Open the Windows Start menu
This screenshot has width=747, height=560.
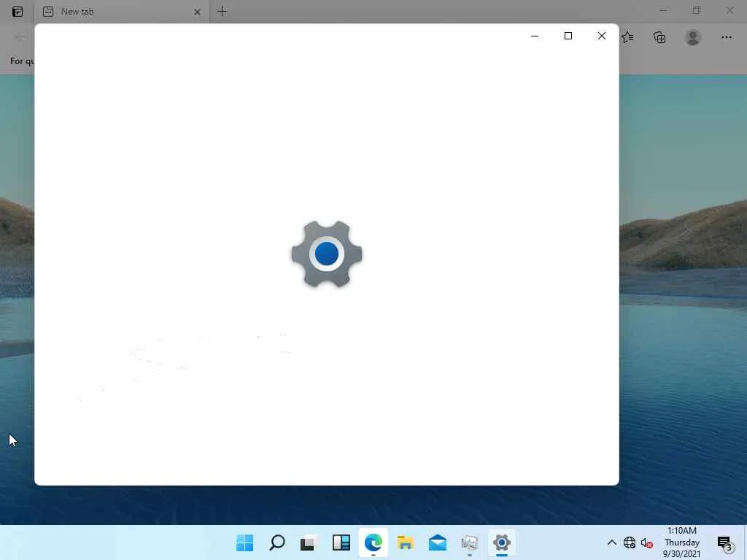click(x=245, y=542)
